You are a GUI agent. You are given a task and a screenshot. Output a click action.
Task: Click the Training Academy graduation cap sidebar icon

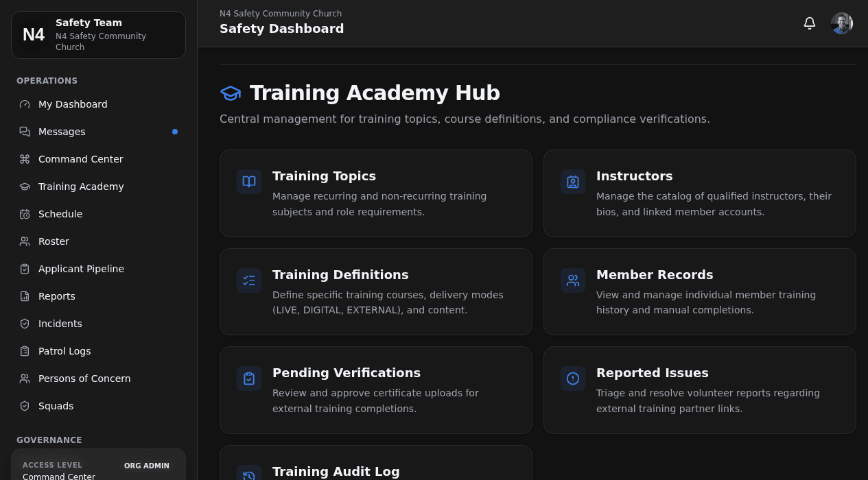[25, 187]
